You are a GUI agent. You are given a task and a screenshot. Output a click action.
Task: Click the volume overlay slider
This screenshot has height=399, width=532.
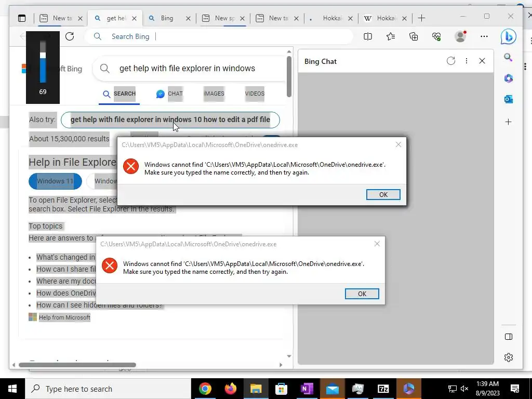43,62
